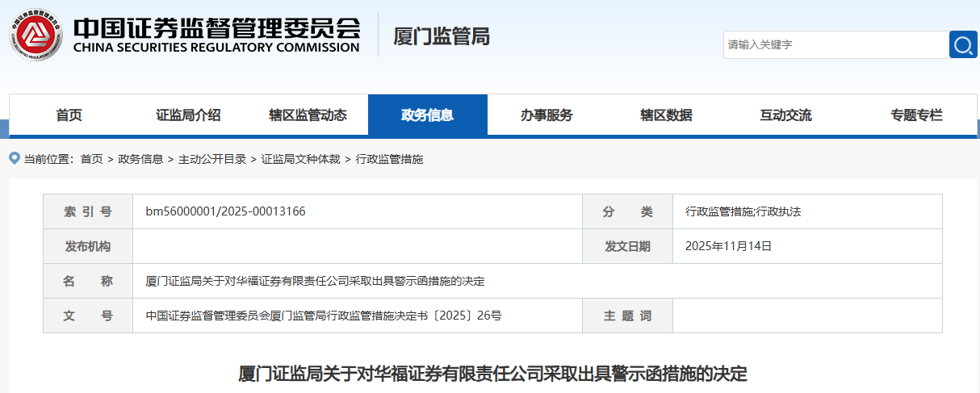Go to the 辖区数据 tab
The height and width of the screenshot is (393, 980).
666,115
